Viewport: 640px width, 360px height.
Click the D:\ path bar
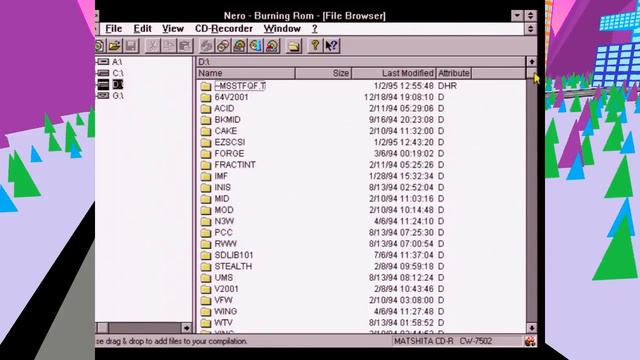[361, 62]
